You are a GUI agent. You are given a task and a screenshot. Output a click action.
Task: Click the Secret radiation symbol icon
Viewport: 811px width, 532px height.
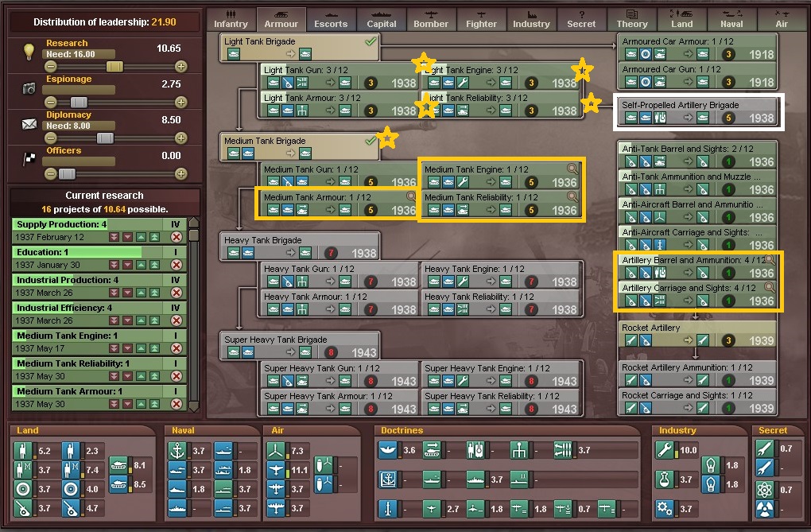point(764,509)
